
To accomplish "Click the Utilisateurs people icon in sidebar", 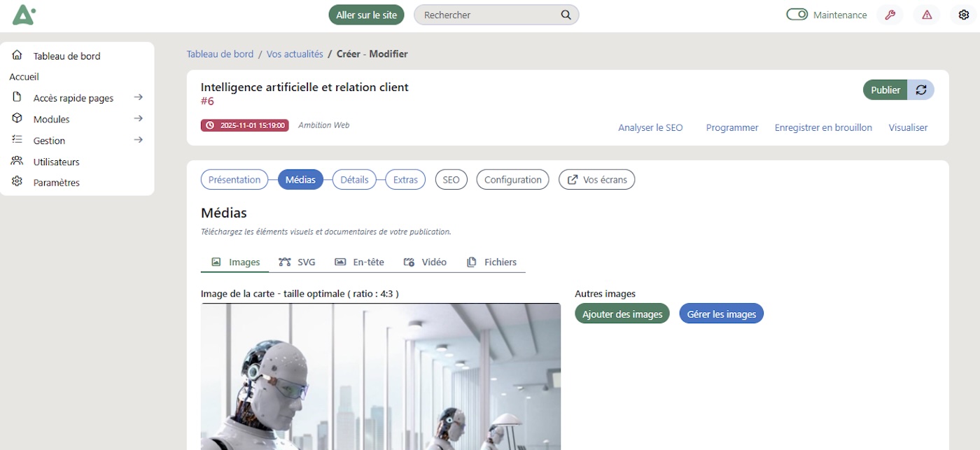I will (x=17, y=161).
